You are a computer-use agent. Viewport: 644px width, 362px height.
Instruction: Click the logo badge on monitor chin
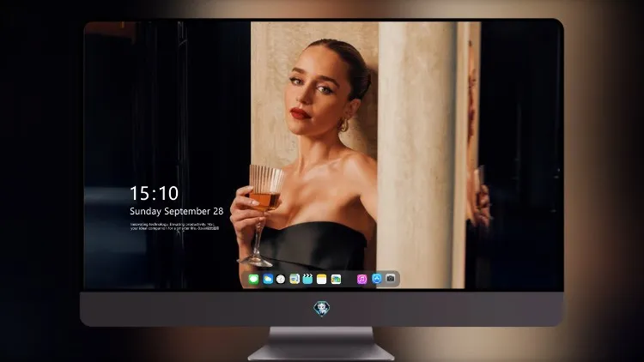tap(322, 308)
